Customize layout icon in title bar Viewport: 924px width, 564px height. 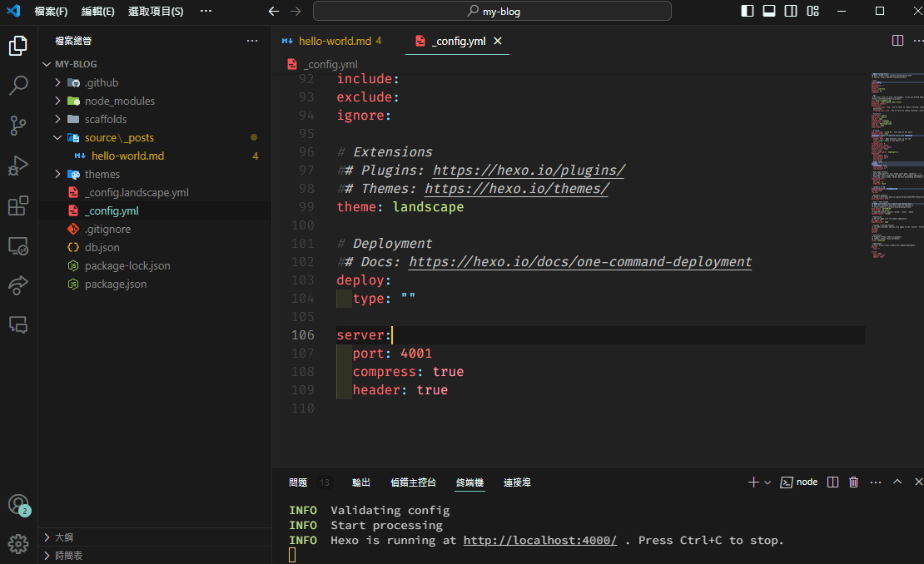[x=812, y=11]
